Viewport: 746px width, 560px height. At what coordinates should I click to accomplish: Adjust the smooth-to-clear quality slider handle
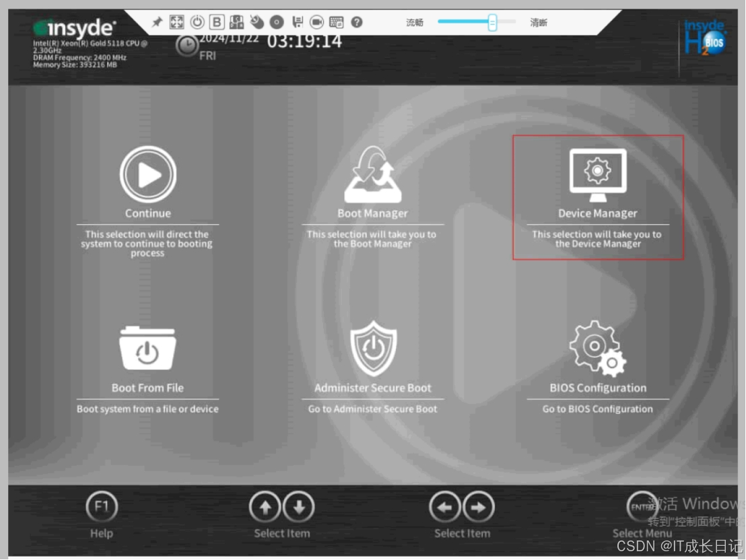492,22
